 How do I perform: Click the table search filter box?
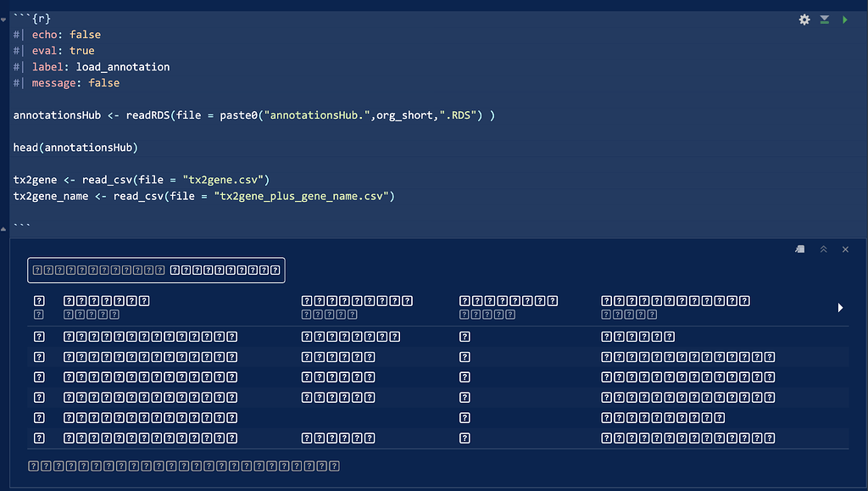(155, 270)
